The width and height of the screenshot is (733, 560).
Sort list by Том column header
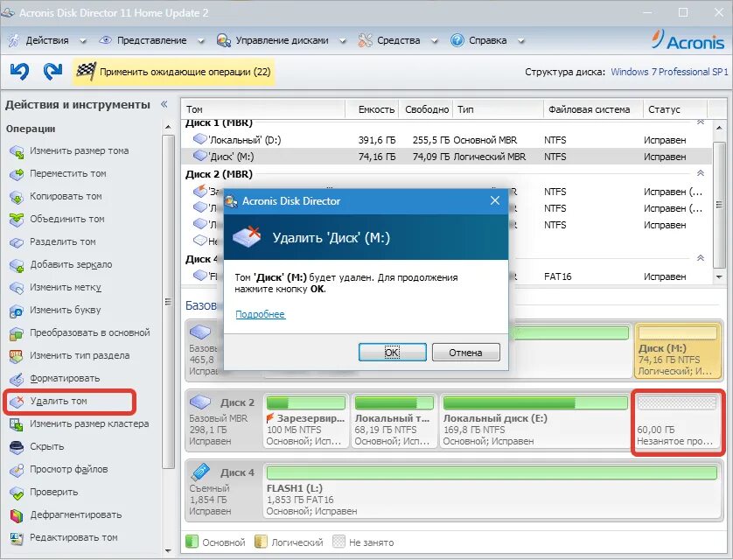262,109
